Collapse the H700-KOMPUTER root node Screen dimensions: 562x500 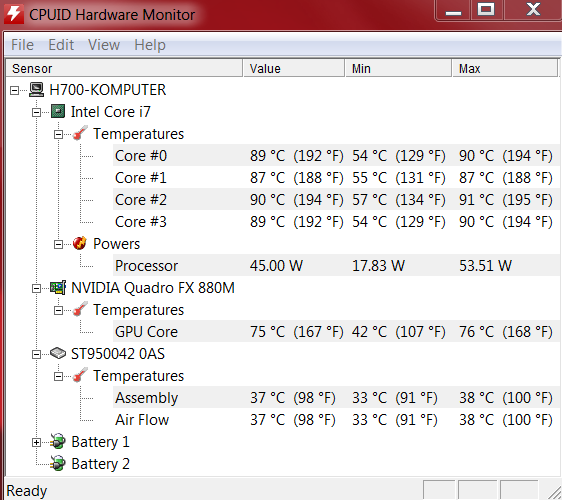click(14, 90)
